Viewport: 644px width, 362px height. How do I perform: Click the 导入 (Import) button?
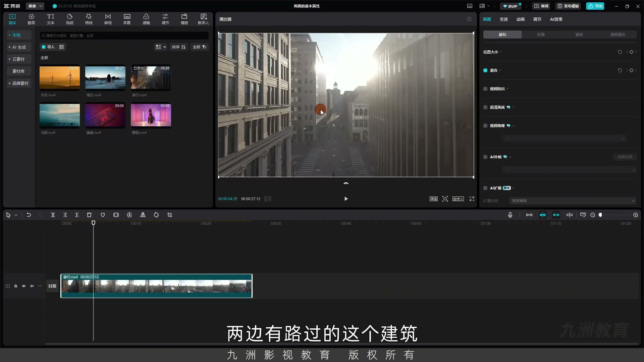(48, 47)
